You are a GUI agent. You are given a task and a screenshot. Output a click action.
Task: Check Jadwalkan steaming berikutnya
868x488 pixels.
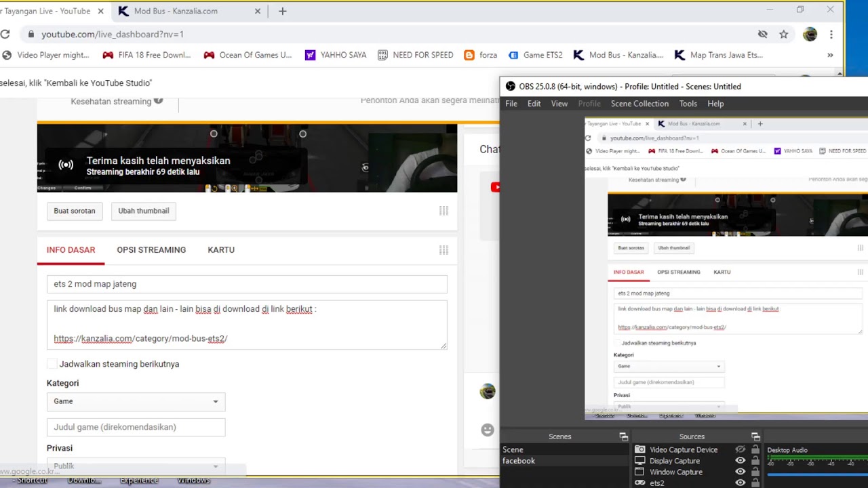(52, 364)
